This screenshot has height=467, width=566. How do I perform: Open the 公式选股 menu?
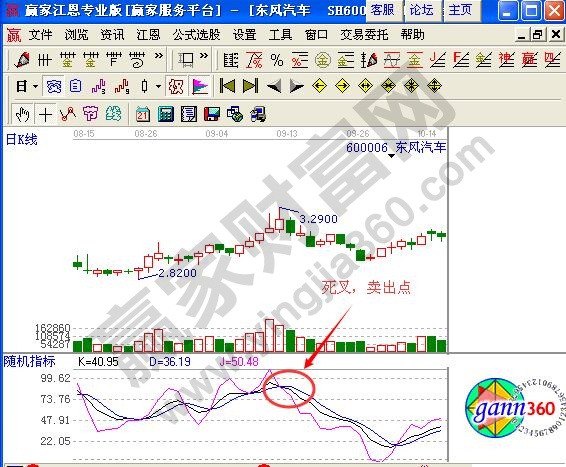[x=196, y=35]
